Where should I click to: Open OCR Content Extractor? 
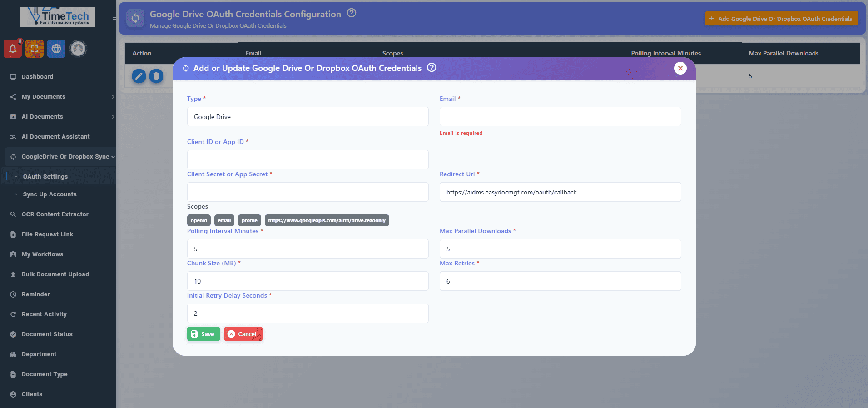(55, 214)
